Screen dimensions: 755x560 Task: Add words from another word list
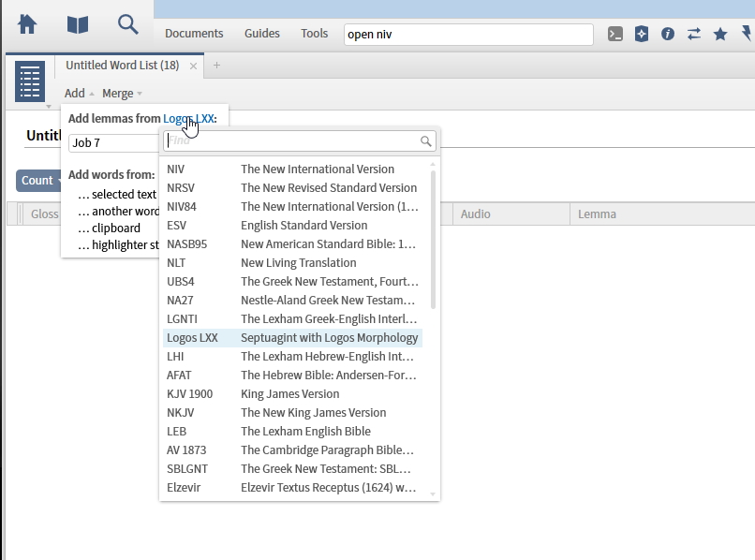118,211
